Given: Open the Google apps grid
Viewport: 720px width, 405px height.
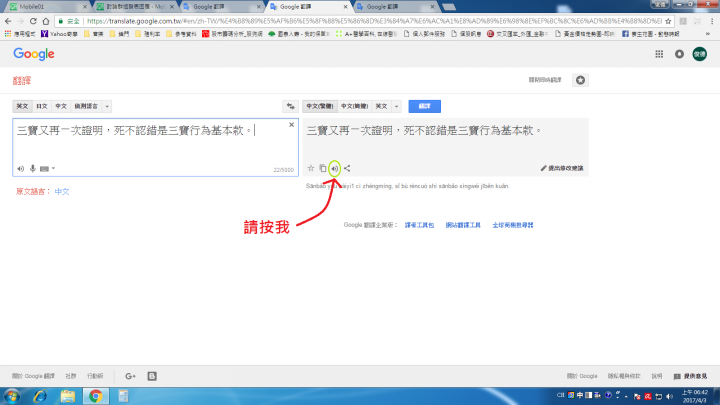Looking at the screenshot, I should click(659, 54).
